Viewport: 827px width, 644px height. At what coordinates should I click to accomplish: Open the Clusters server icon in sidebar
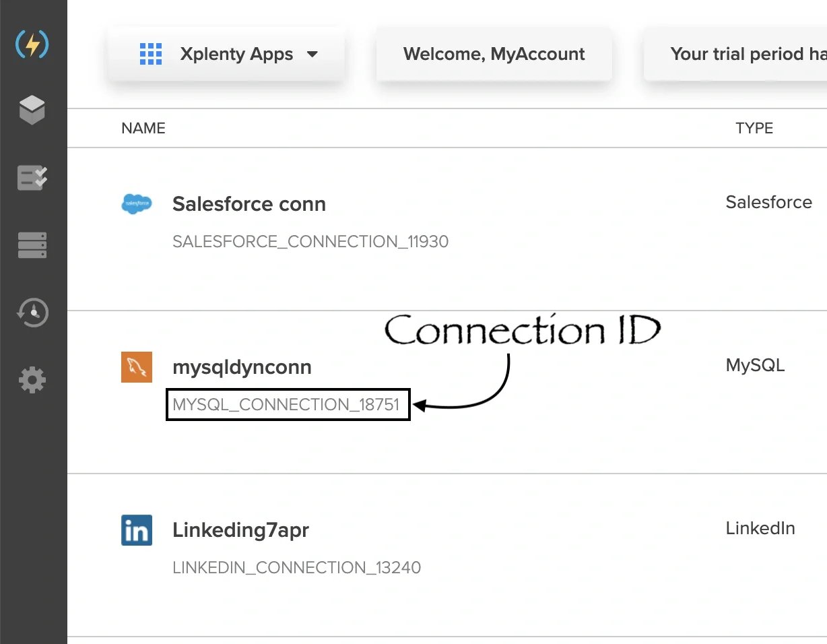pyautogui.click(x=32, y=245)
